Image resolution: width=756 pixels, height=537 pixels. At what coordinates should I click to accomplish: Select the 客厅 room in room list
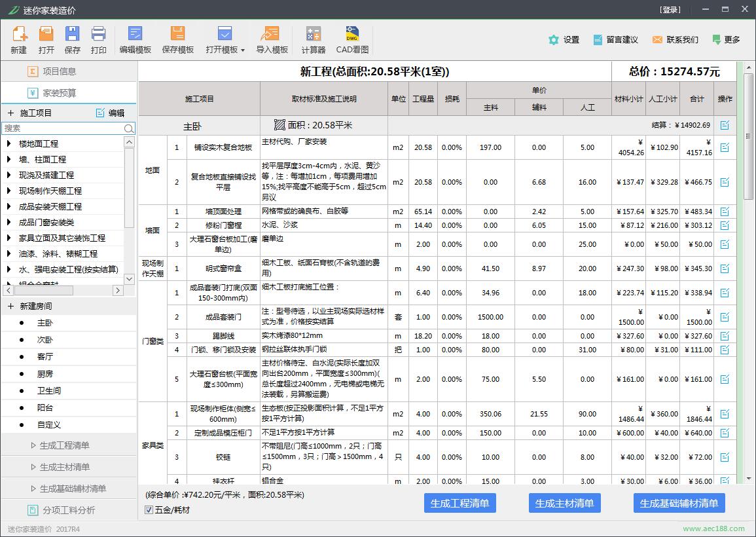[x=45, y=357]
